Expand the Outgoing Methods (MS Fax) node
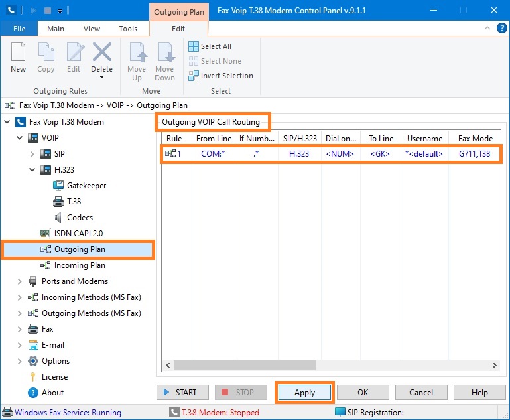The height and width of the screenshot is (420, 510). click(19, 313)
